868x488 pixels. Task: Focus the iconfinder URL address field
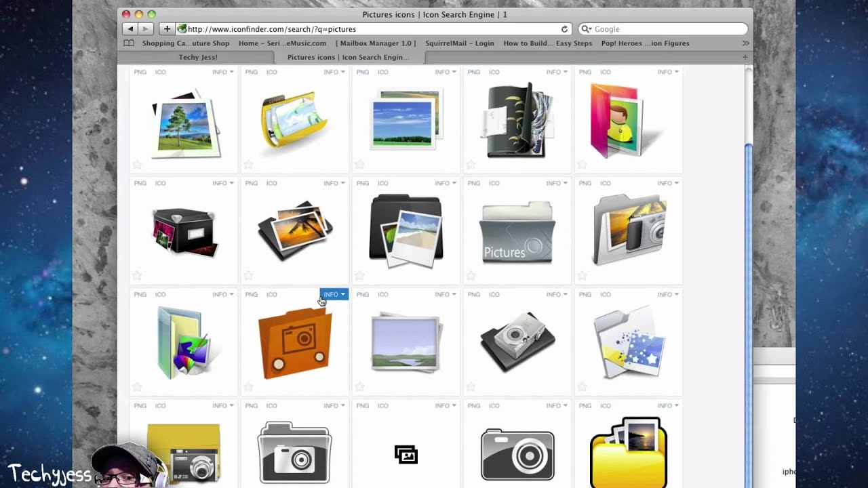tap(374, 29)
